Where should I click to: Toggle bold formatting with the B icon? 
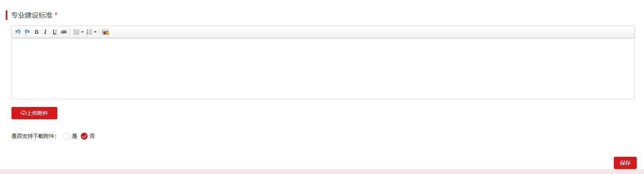pos(36,32)
